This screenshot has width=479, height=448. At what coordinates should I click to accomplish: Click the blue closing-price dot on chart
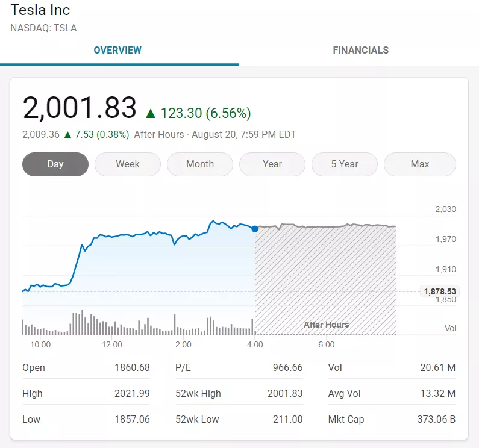pyautogui.click(x=255, y=229)
